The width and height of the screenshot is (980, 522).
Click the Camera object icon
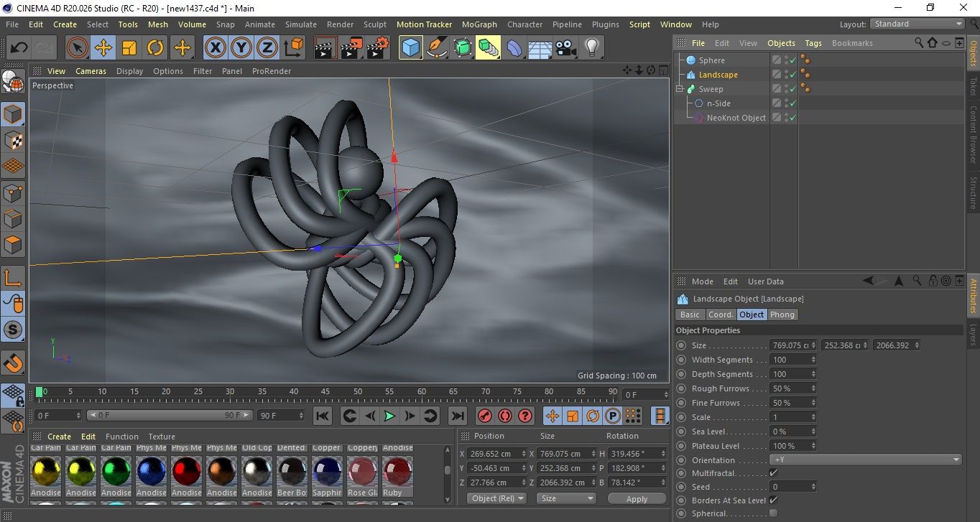coord(565,48)
